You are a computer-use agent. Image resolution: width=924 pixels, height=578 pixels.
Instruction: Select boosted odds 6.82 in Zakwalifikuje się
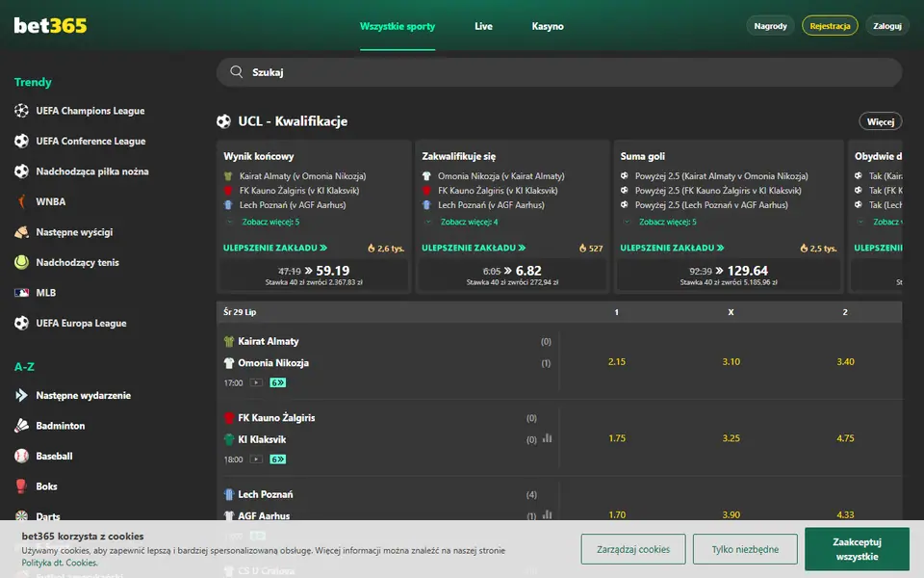[x=512, y=275]
